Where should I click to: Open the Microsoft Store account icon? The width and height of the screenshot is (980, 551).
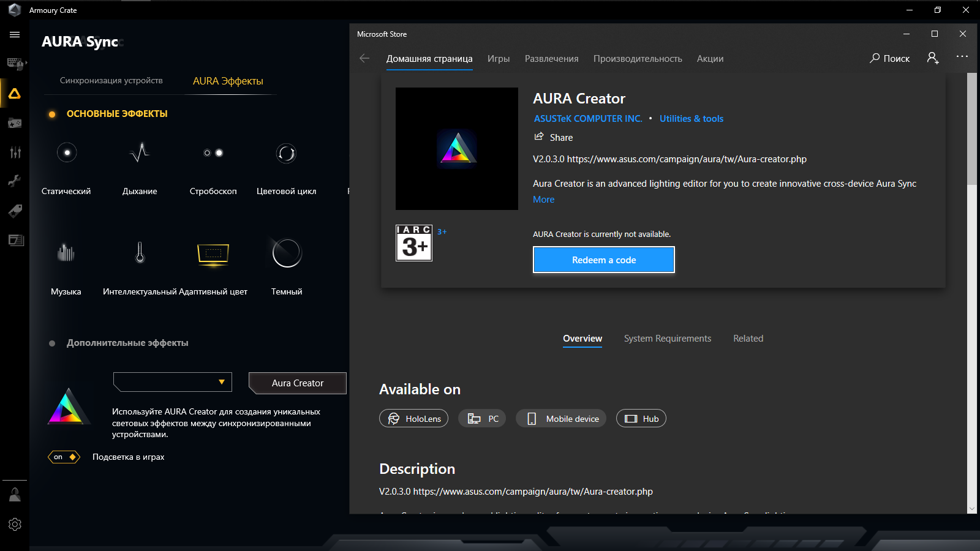[x=932, y=58]
